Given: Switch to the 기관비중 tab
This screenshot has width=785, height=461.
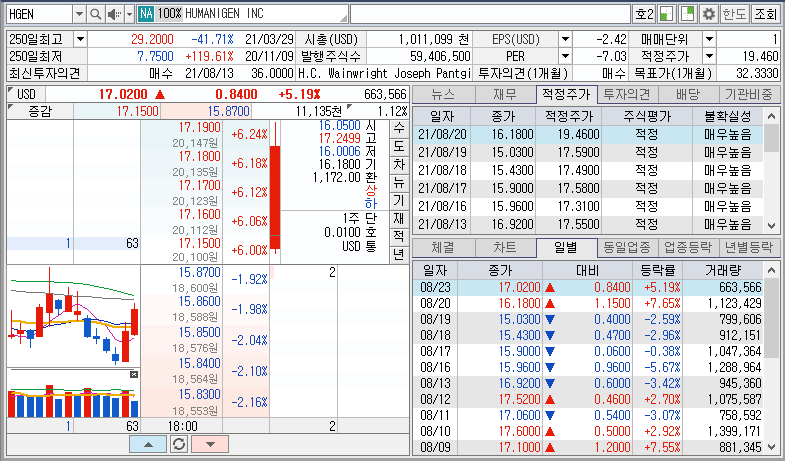Looking at the screenshot, I should pos(749,94).
